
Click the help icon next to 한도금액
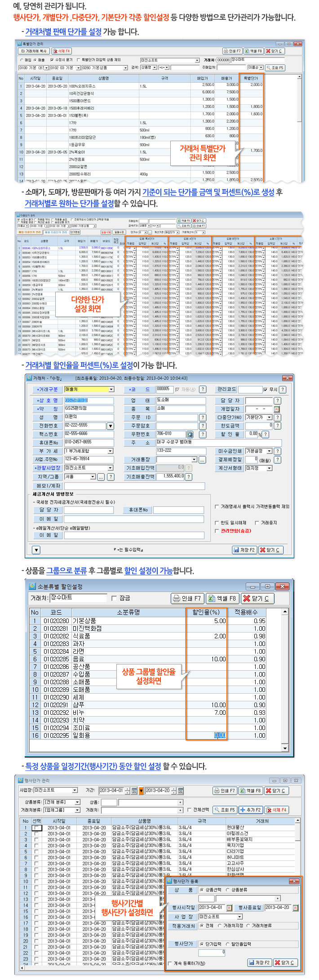pos(278,426)
